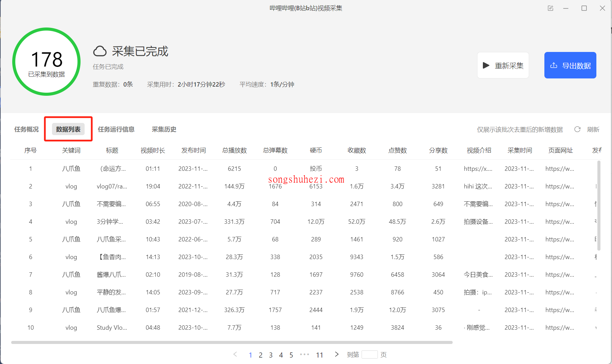
Task: Click title cell 'vlog07/ra...'
Action: pos(112,186)
